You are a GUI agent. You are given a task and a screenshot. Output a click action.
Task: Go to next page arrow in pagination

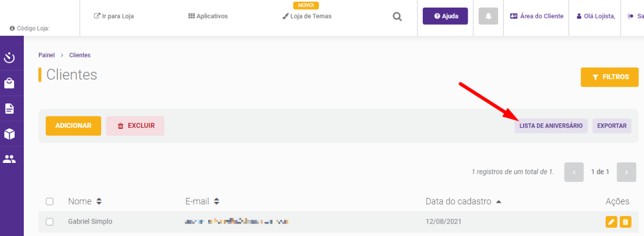[626, 172]
